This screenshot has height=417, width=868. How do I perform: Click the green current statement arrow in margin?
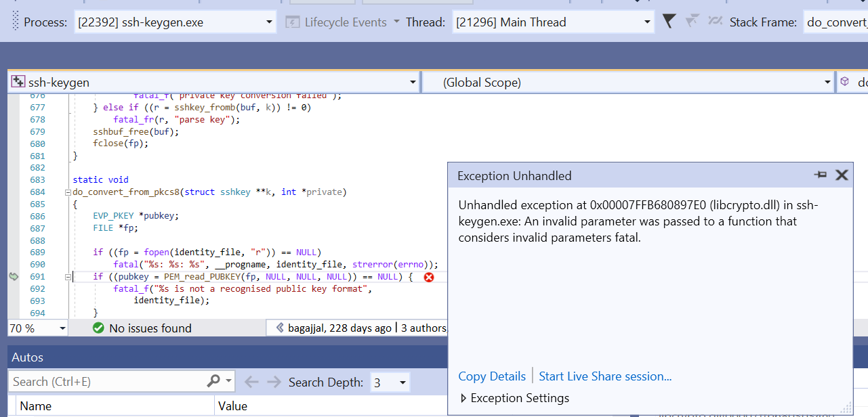click(x=14, y=277)
